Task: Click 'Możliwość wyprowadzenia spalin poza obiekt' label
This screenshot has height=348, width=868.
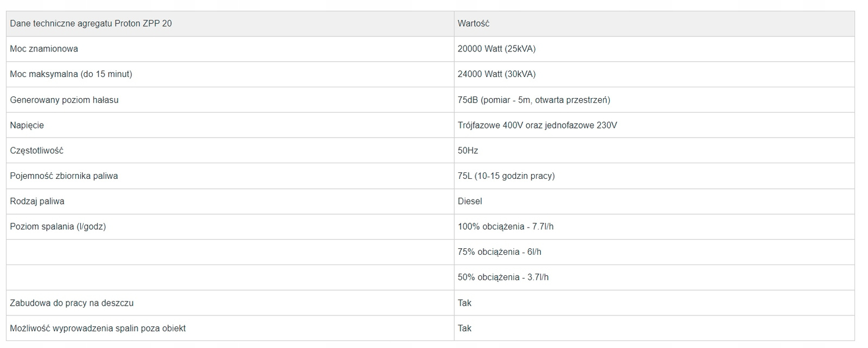Action: [98, 328]
